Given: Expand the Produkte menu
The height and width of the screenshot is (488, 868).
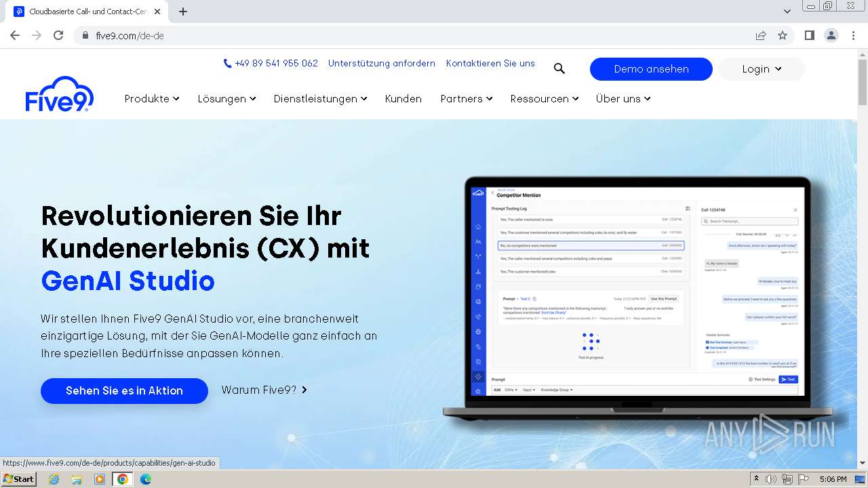Looking at the screenshot, I should [152, 99].
